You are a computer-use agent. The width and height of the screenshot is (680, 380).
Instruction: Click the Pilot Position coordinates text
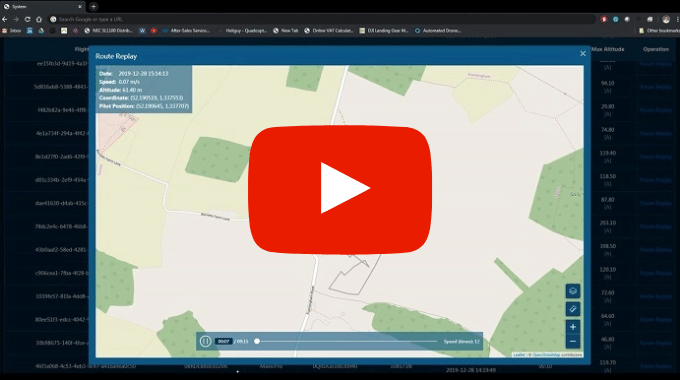point(163,106)
